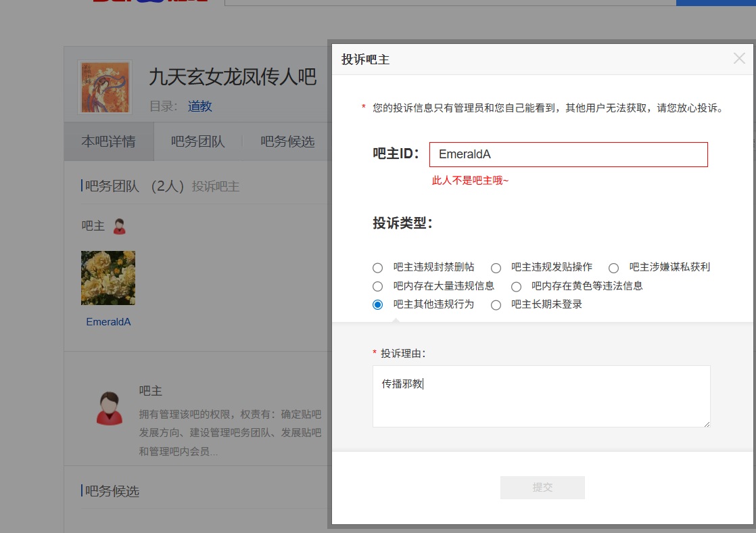The height and width of the screenshot is (533, 756).
Task: Click the forum's 九天玄女 cover image
Action: pos(105,87)
